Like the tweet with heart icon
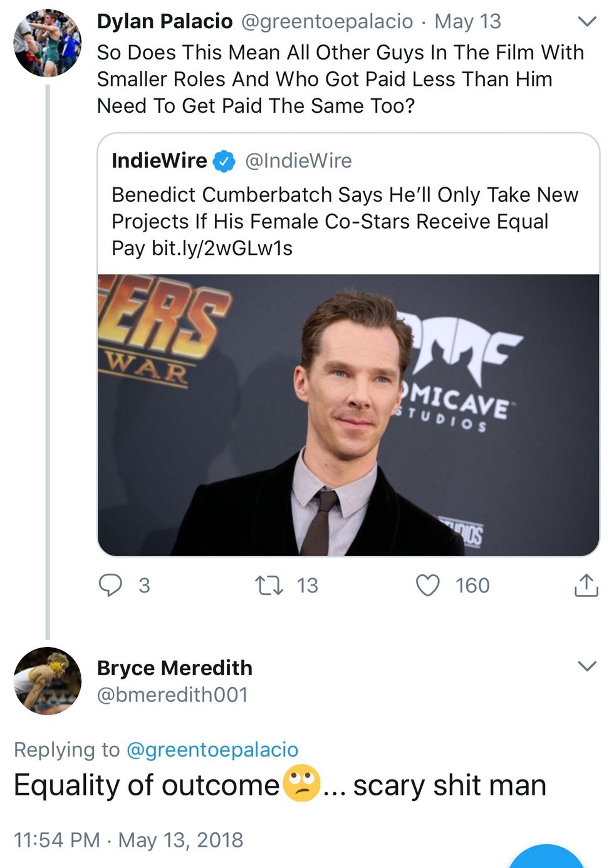The height and width of the screenshot is (868, 614). tap(428, 586)
